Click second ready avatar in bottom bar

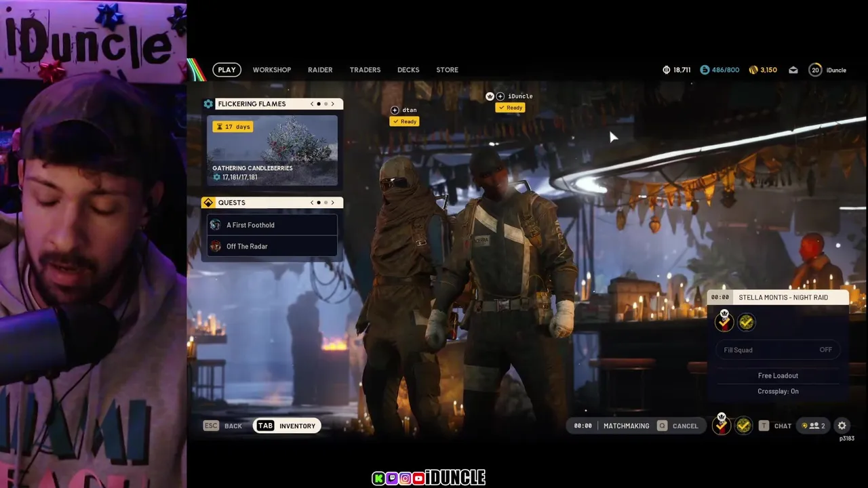click(744, 426)
